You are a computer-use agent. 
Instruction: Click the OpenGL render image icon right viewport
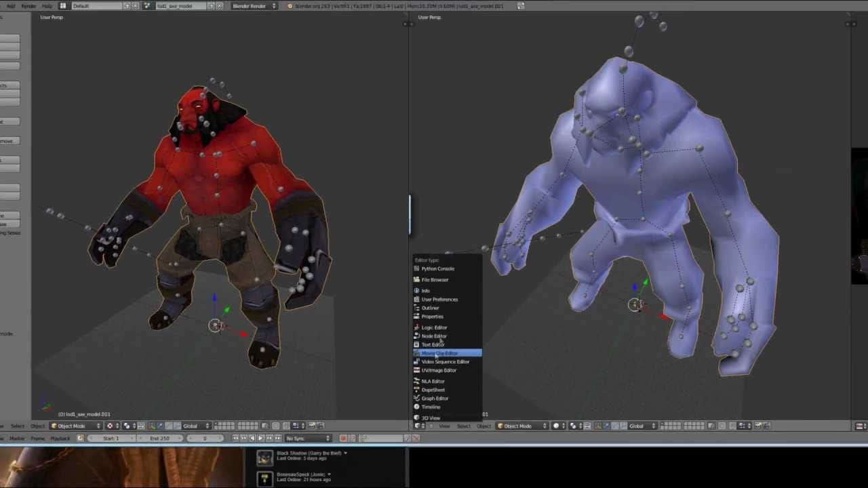tap(758, 426)
